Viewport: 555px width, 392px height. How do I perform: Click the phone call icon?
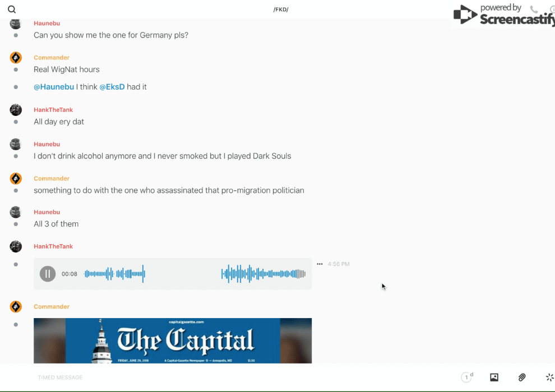534,10
